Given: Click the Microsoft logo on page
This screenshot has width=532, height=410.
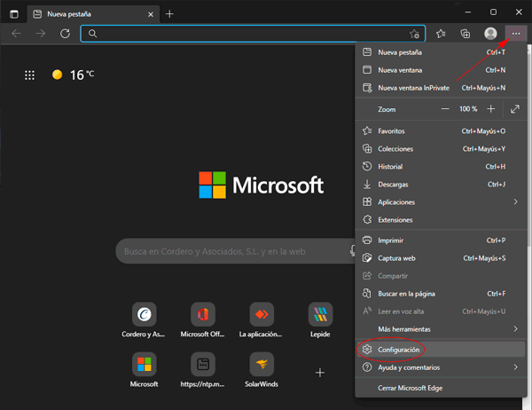Looking at the screenshot, I should 262,185.
